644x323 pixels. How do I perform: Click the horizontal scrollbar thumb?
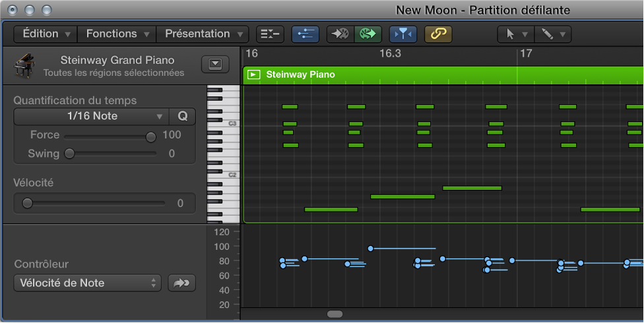(x=335, y=314)
